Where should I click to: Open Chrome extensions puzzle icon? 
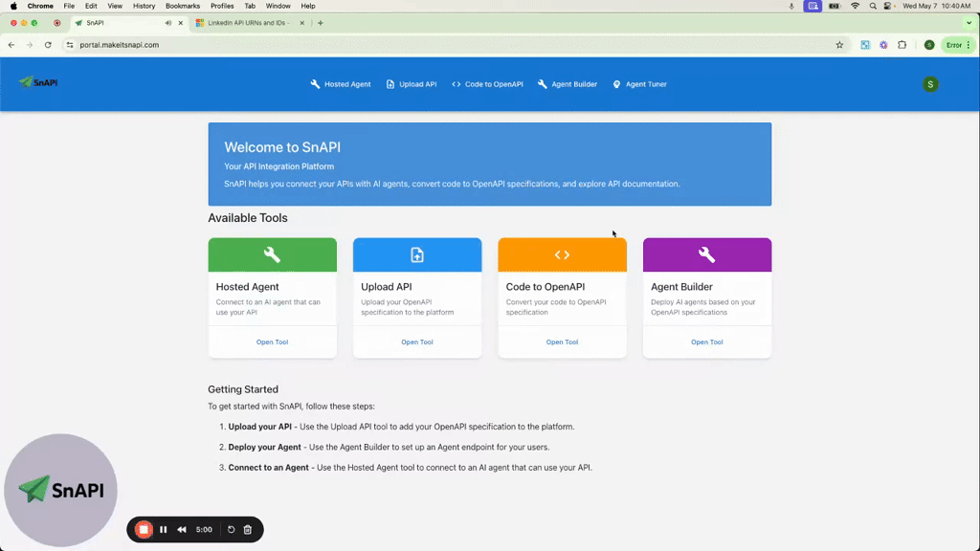coord(902,45)
